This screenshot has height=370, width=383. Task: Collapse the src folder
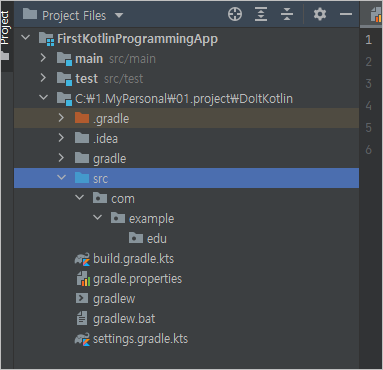coord(61,177)
